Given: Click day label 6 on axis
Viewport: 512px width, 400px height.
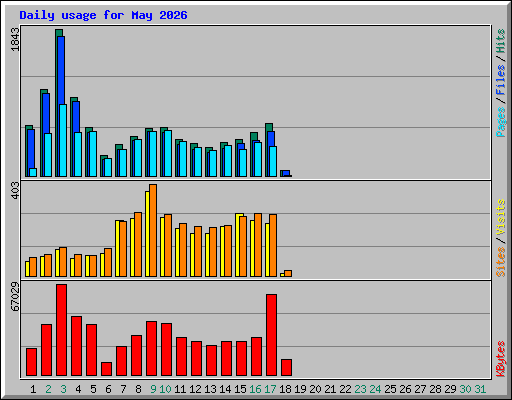Looking at the screenshot, I should tap(108, 389).
